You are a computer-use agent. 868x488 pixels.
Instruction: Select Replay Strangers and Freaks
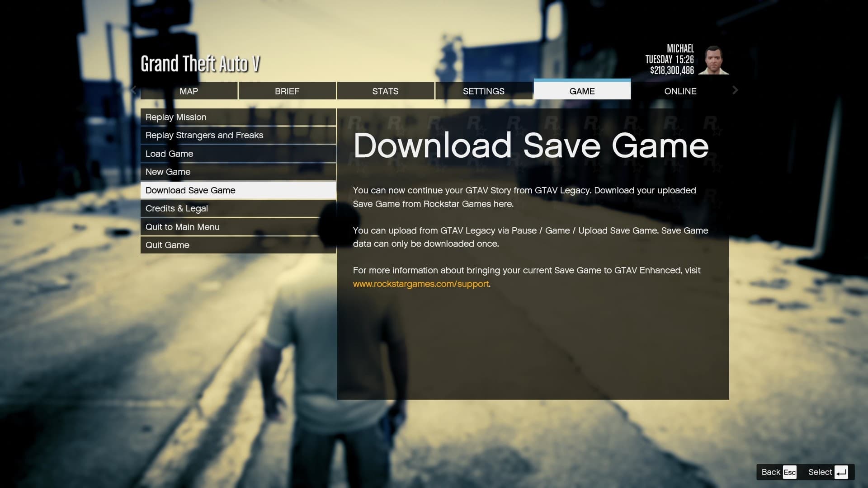click(x=238, y=135)
